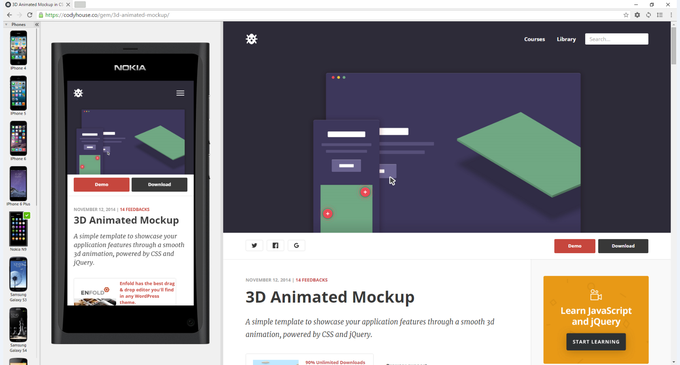Open the hexagon gear extension icon
The height and width of the screenshot is (365, 680).
point(637,15)
